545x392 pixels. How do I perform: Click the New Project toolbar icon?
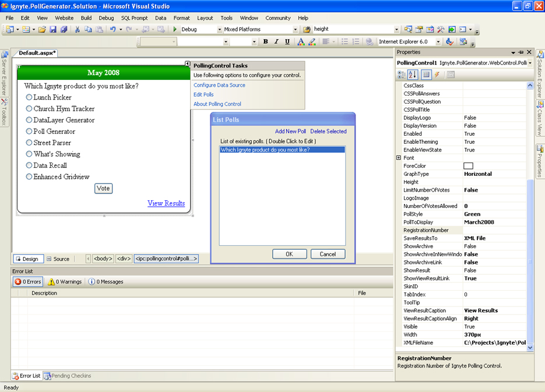point(10,30)
